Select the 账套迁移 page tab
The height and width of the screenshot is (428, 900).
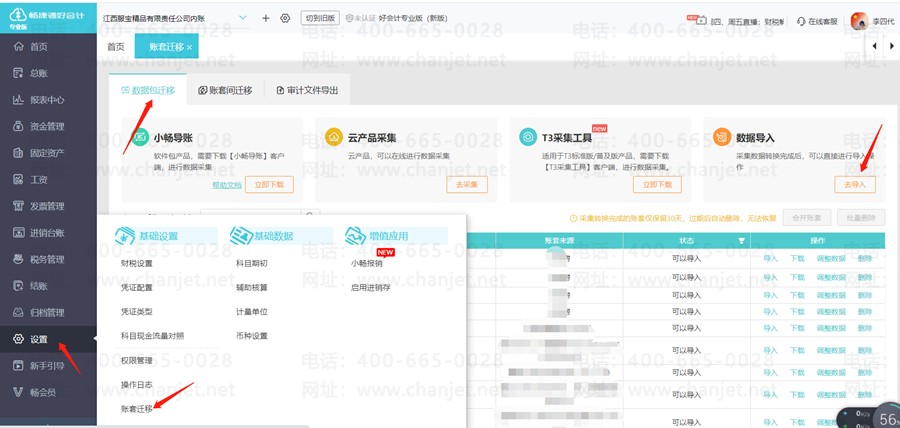click(x=166, y=46)
